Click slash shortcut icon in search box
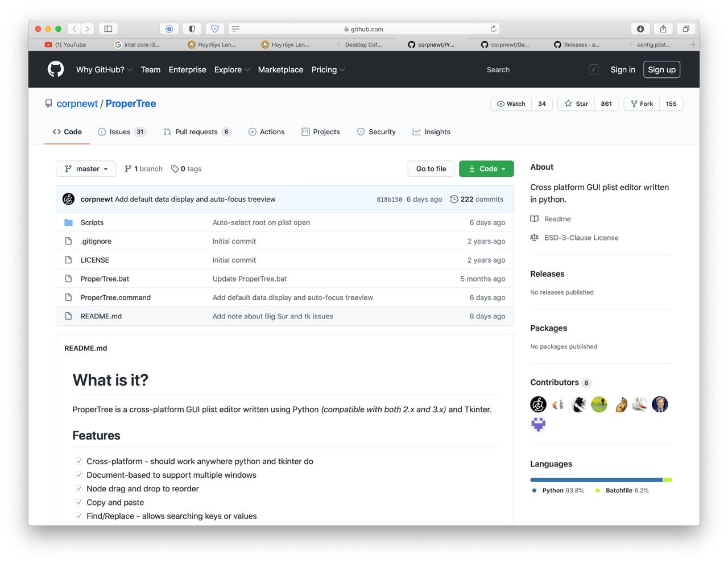This screenshot has height=563, width=728. pos(593,69)
